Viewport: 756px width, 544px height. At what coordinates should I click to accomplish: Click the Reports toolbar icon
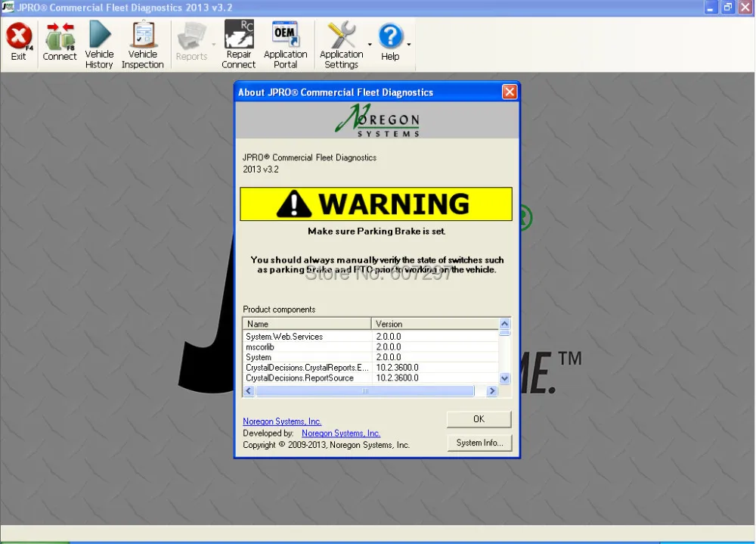click(x=191, y=42)
